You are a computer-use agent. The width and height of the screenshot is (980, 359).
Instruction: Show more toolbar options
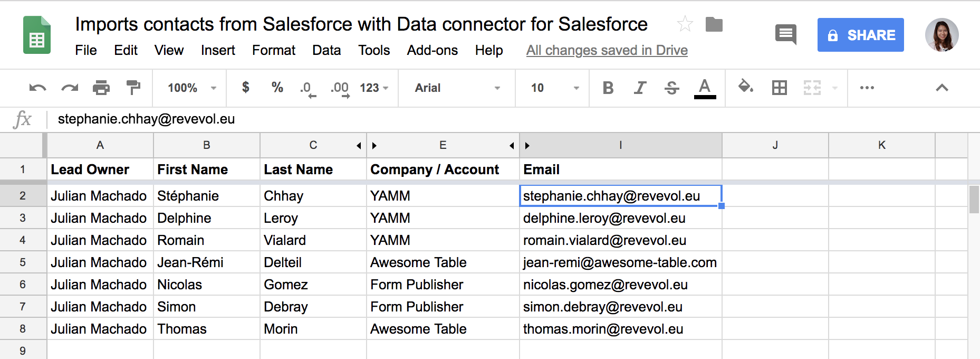(867, 88)
